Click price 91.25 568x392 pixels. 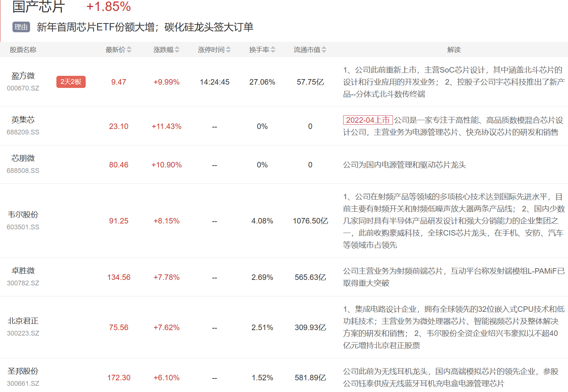coord(119,221)
